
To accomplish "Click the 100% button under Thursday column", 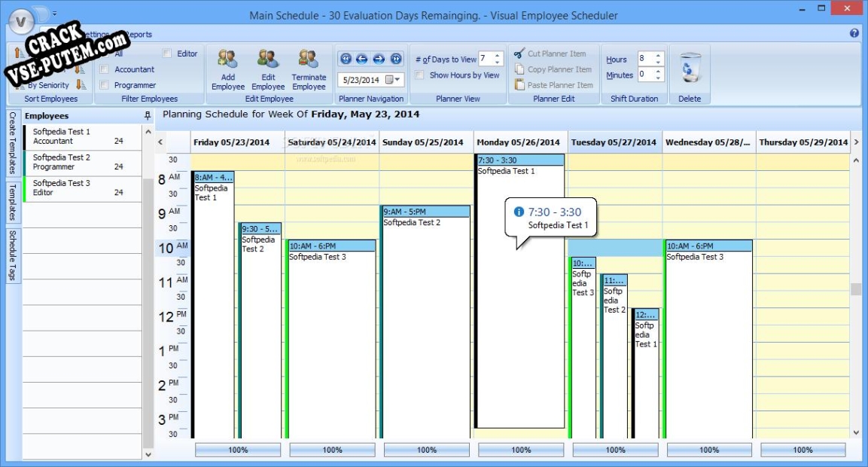I will 803,450.
